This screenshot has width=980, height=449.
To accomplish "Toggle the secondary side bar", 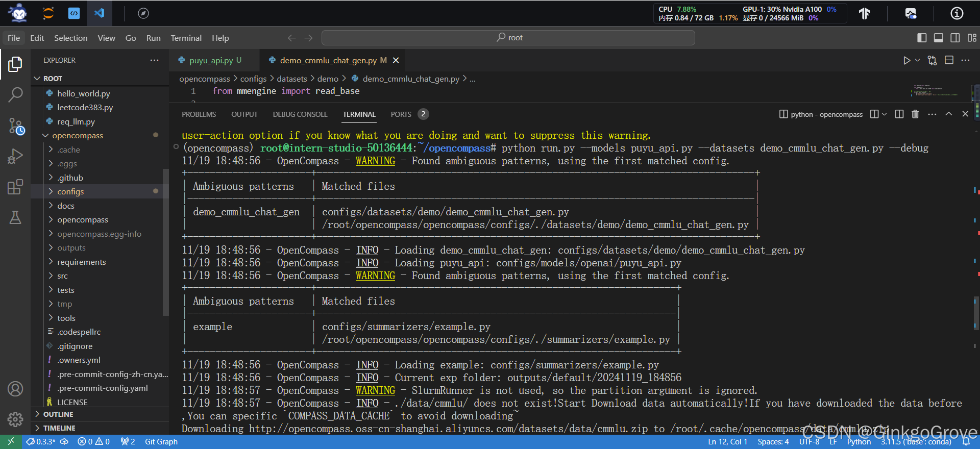I will click(955, 38).
